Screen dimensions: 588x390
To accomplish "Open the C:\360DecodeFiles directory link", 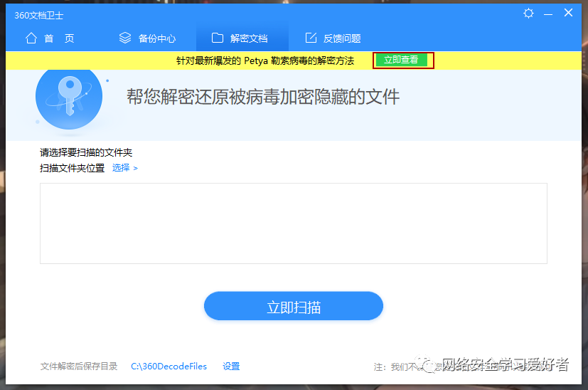I will click(x=169, y=367).
